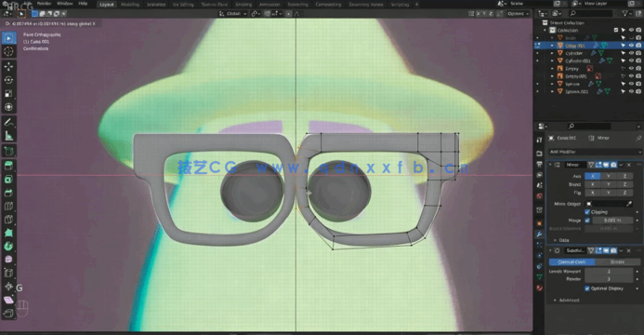644x335 pixels.
Task: Select the Annotate tool
Action: click(8, 123)
